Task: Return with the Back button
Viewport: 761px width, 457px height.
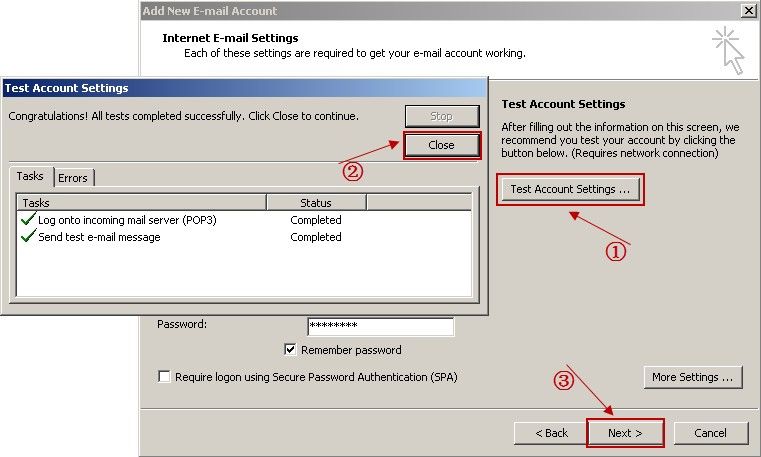Action: [551, 433]
